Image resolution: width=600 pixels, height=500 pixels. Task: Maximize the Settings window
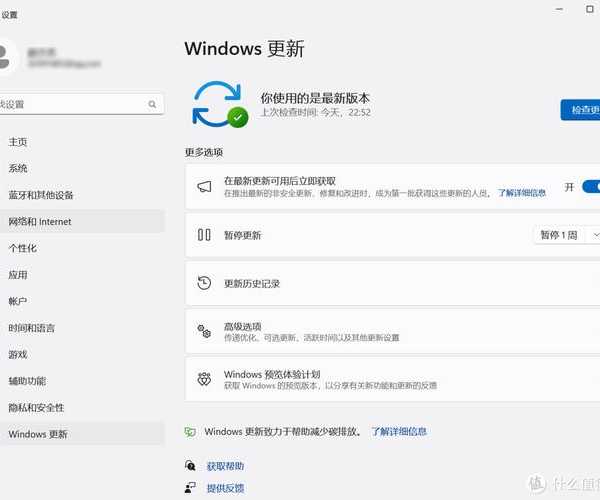click(x=590, y=9)
